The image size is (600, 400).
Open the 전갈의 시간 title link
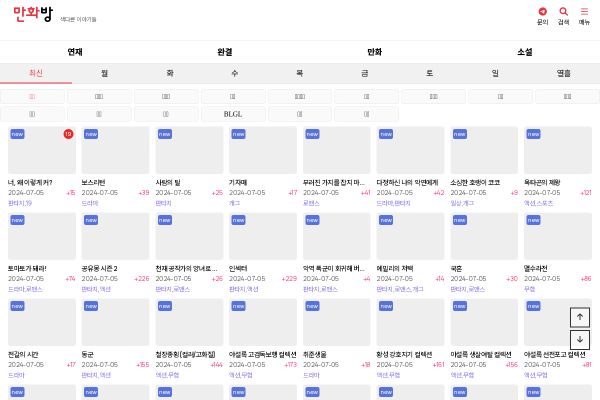[23, 354]
